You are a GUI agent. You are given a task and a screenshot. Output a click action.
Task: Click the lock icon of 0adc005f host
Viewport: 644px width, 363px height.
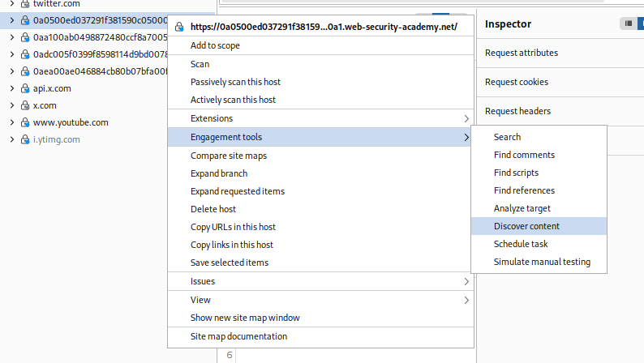point(24,54)
